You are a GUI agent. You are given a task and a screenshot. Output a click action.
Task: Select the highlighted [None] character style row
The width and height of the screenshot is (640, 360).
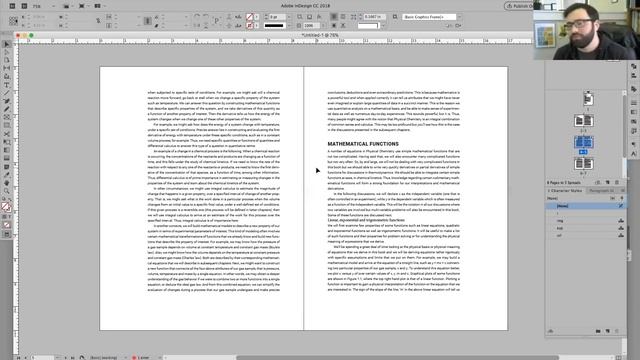[585, 206]
